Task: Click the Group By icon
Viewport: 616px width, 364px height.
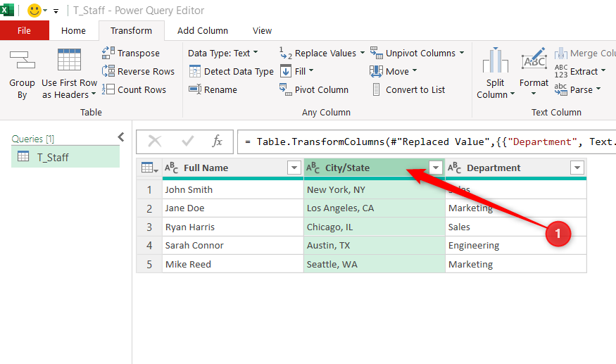Action: [23, 60]
